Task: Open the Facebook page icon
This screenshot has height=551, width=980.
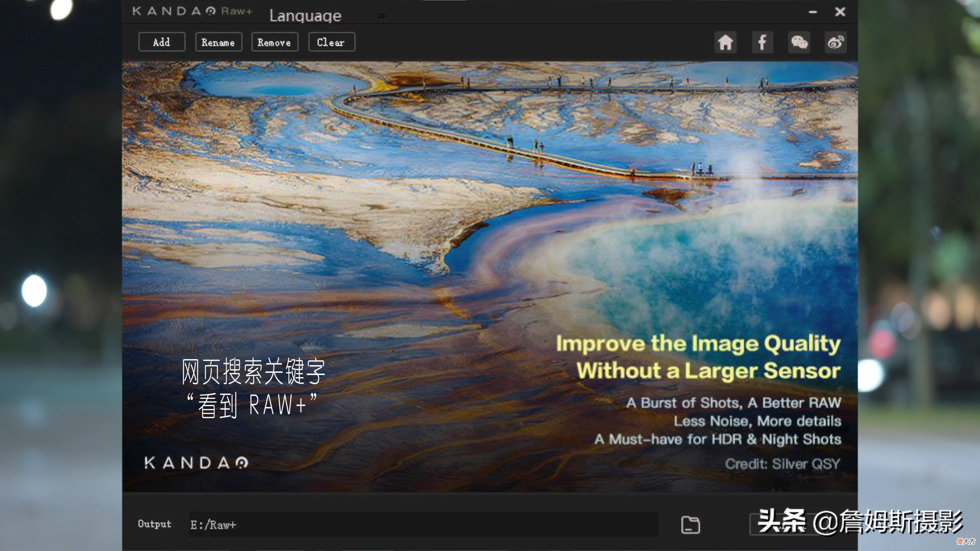Action: [762, 42]
